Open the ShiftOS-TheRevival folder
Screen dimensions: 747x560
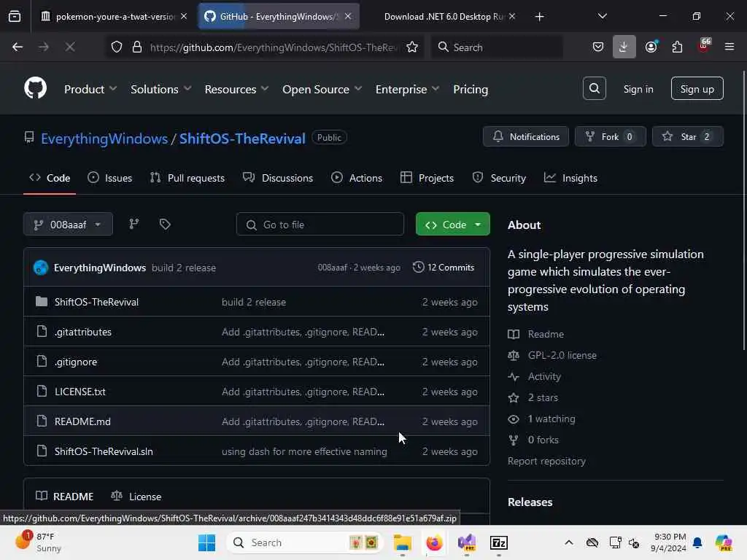pyautogui.click(x=96, y=302)
